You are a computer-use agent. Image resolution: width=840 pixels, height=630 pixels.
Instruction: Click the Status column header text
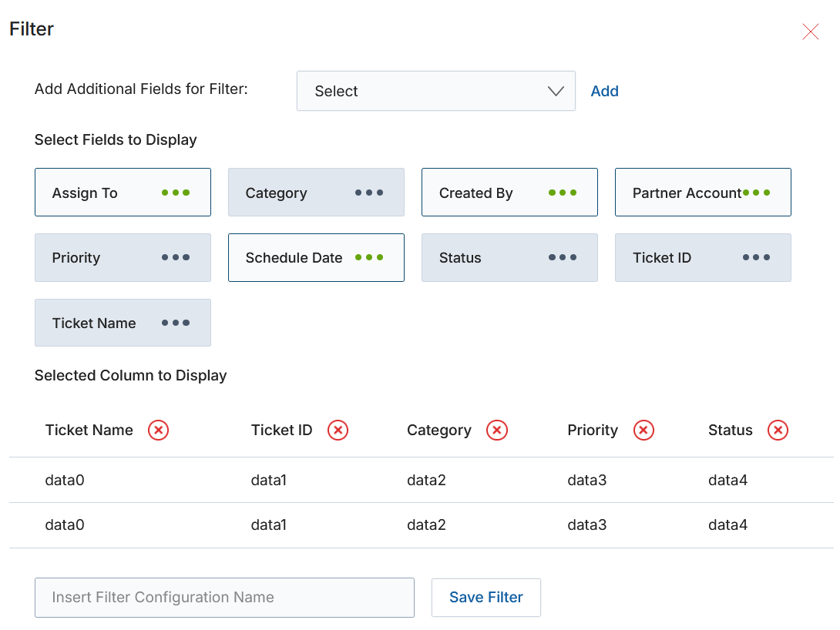click(x=730, y=430)
